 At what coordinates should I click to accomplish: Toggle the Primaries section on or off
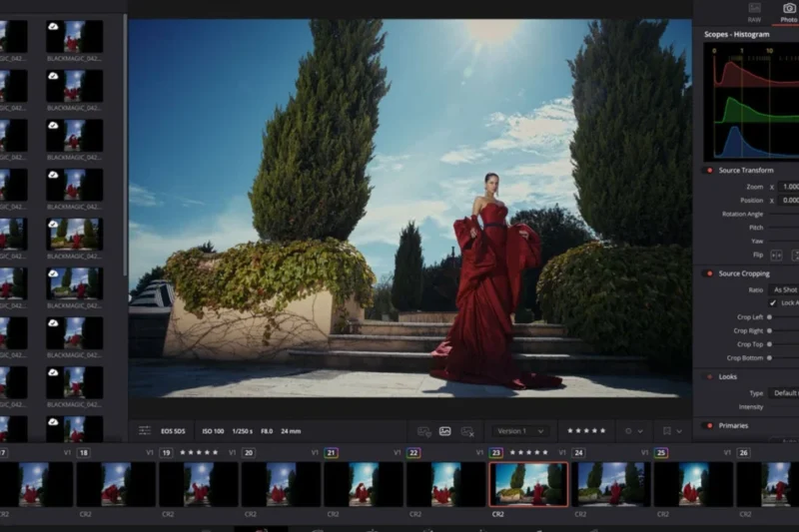point(709,426)
